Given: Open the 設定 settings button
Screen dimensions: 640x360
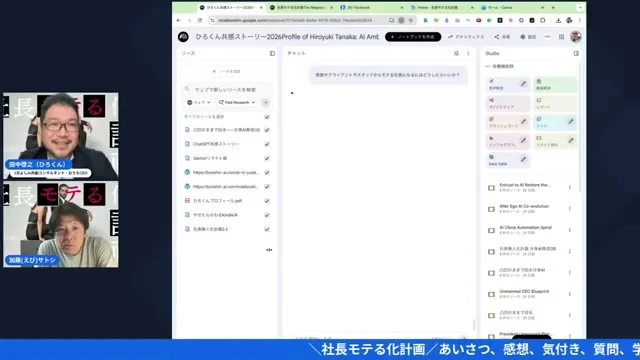Looking at the screenshot, I should click(528, 37).
